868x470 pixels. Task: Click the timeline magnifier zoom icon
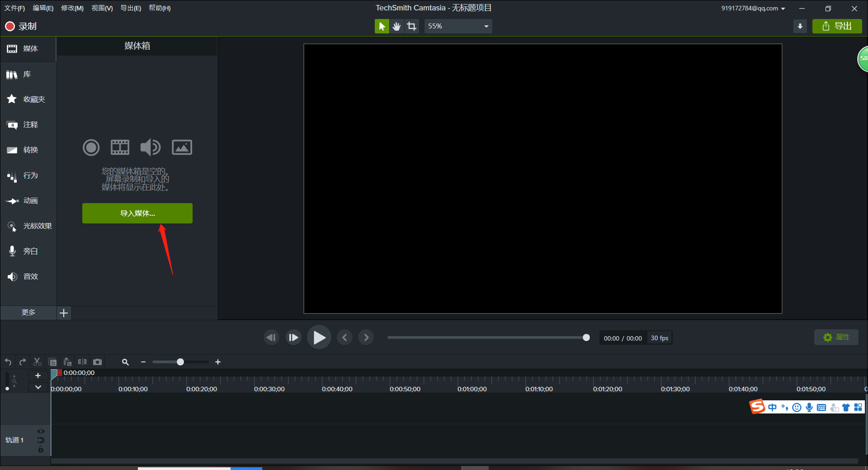[125, 362]
